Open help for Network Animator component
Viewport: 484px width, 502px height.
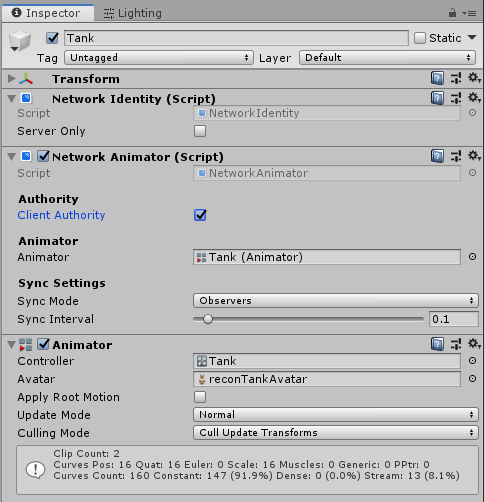pos(437,156)
